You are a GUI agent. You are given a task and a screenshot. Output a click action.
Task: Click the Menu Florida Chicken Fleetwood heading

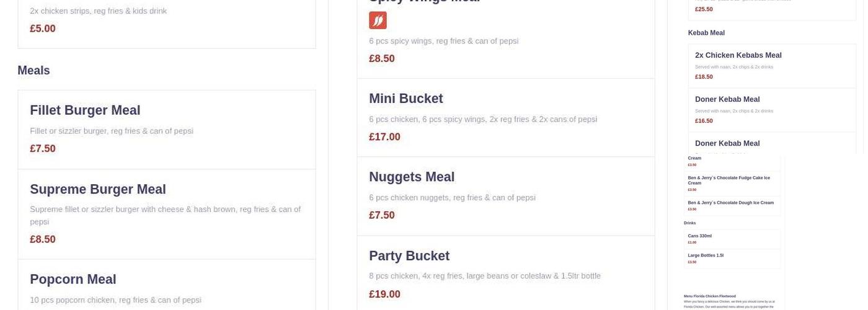pyautogui.click(x=709, y=296)
